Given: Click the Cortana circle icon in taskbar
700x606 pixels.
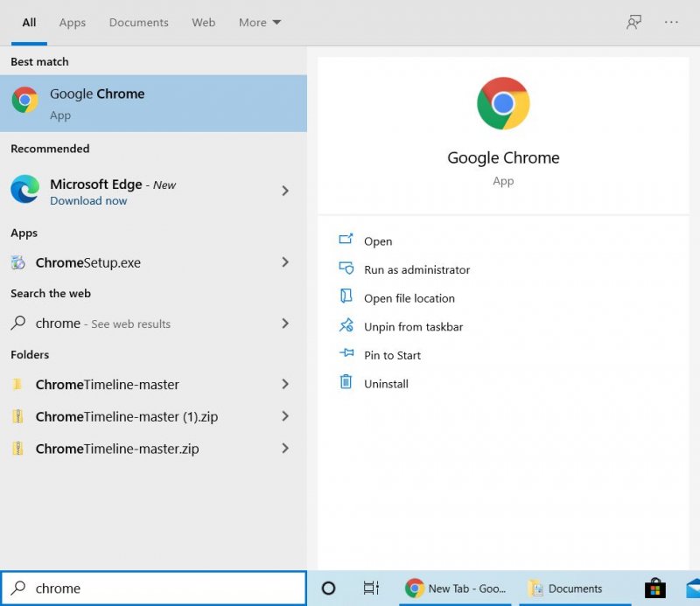Looking at the screenshot, I should tap(328, 589).
